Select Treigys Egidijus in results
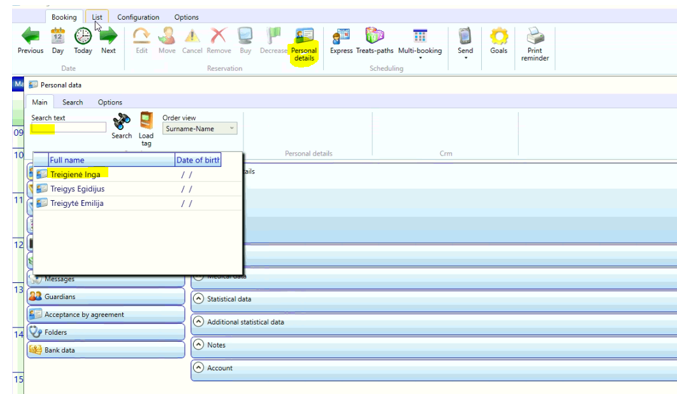The width and height of the screenshot is (691, 394). pos(78,189)
